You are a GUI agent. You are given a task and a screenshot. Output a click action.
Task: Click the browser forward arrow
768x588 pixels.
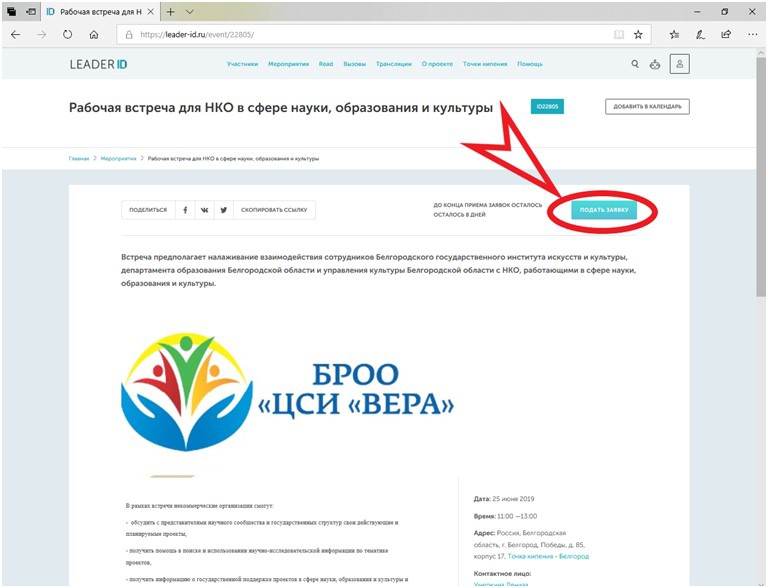pos(42,35)
